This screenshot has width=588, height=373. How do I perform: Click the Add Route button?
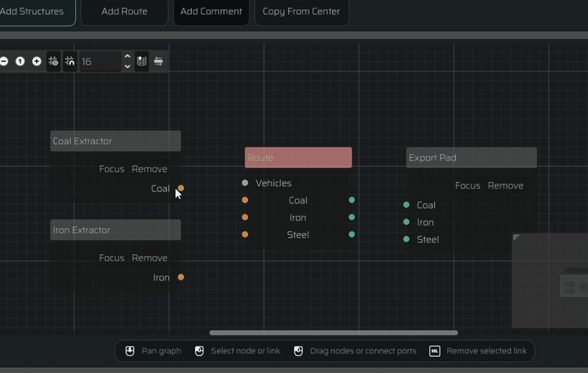point(124,11)
